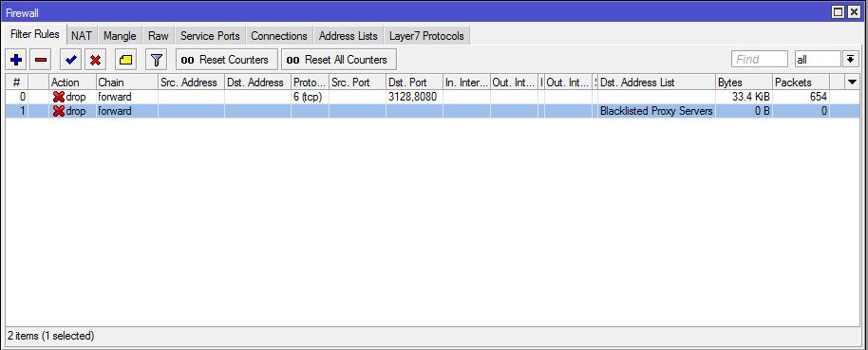Expand dropdown arrow beside all field
Screen dimensions: 868x350
coord(850,59)
